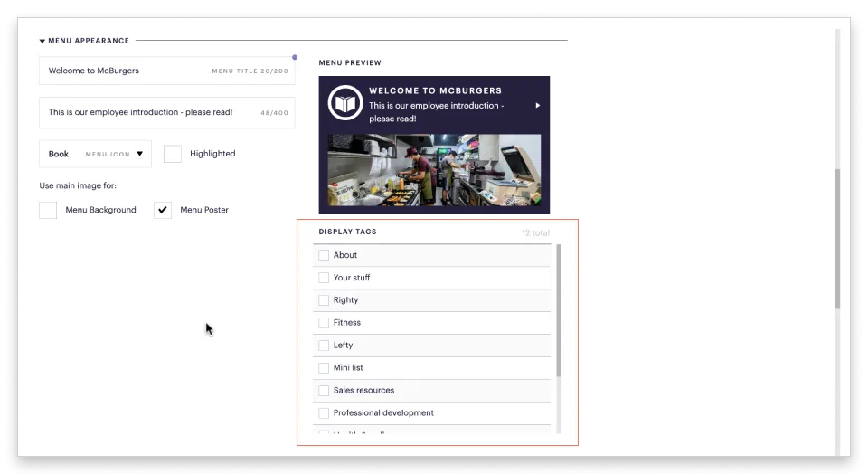The width and height of the screenshot is (868, 474).
Task: Click the Use main image for label
Action: (78, 186)
